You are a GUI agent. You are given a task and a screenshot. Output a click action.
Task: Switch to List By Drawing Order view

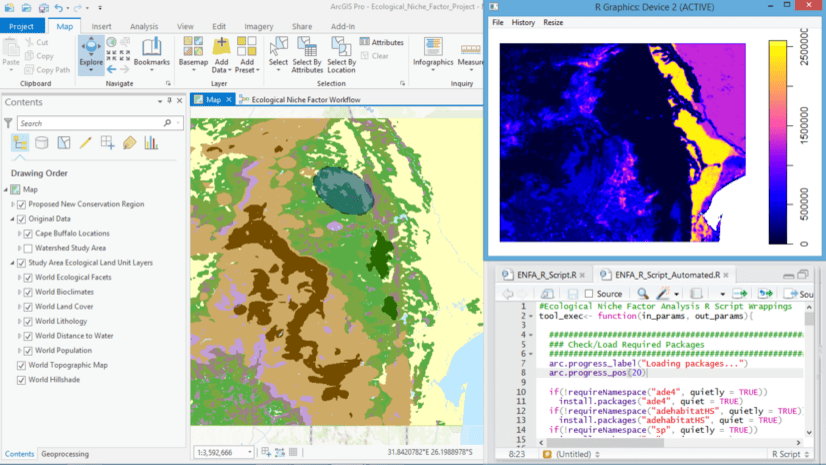[x=20, y=143]
